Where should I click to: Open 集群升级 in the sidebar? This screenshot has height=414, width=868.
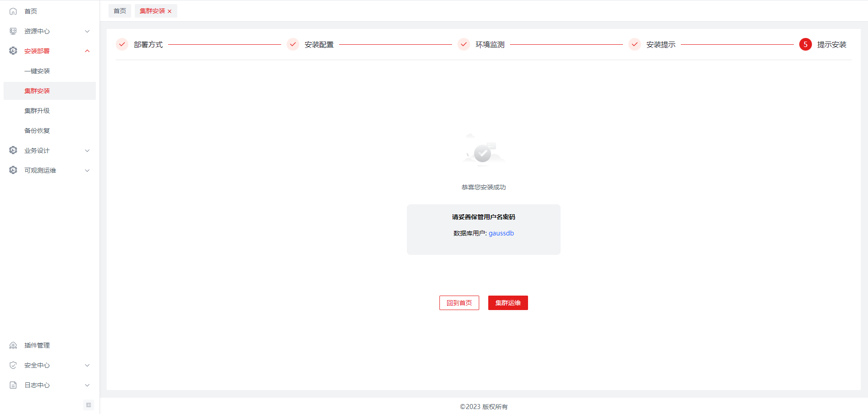[x=37, y=111]
